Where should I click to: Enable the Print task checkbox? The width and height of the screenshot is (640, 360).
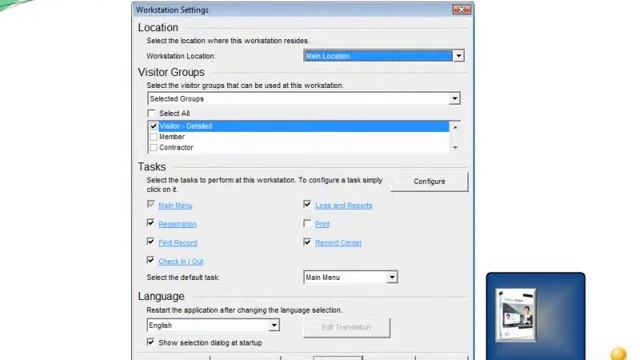coord(307,223)
